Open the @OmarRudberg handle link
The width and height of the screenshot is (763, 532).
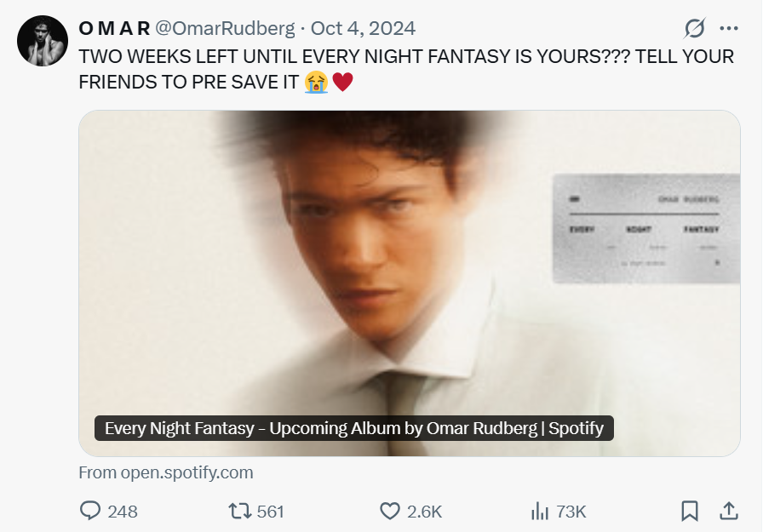225,29
